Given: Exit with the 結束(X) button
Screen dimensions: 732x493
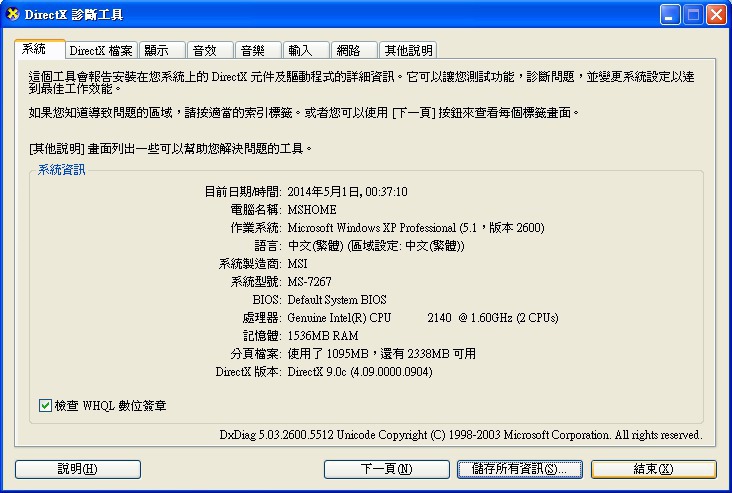Looking at the screenshot, I should (654, 469).
